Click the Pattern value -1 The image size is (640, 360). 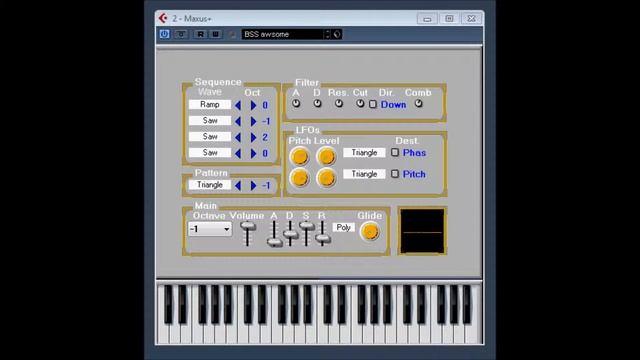(x=266, y=185)
